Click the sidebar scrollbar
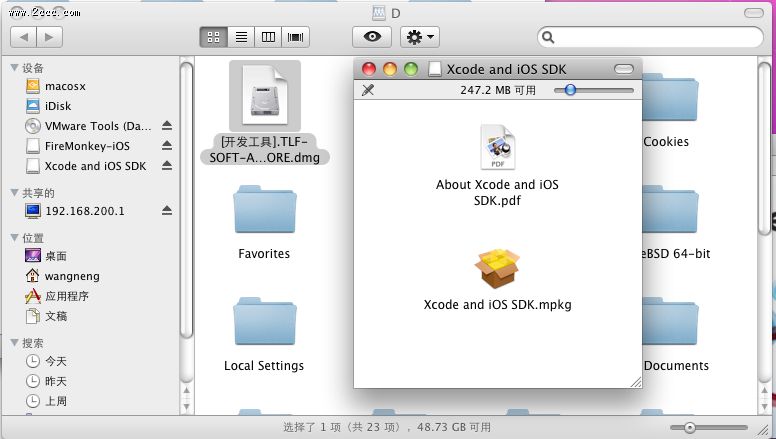This screenshot has height=439, width=776. pos(187,200)
